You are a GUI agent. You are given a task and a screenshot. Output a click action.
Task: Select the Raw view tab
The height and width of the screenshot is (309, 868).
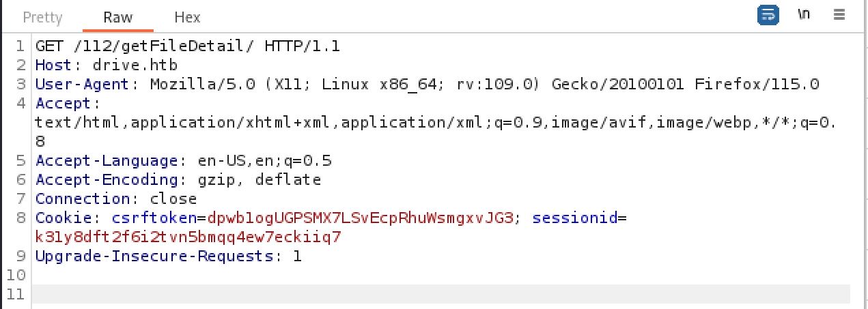click(x=117, y=17)
